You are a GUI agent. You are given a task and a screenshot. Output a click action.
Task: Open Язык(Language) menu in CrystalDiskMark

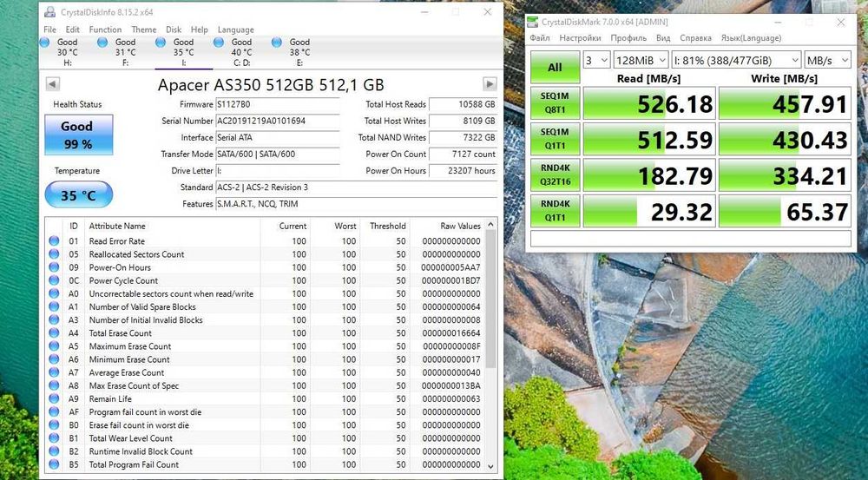click(x=751, y=37)
